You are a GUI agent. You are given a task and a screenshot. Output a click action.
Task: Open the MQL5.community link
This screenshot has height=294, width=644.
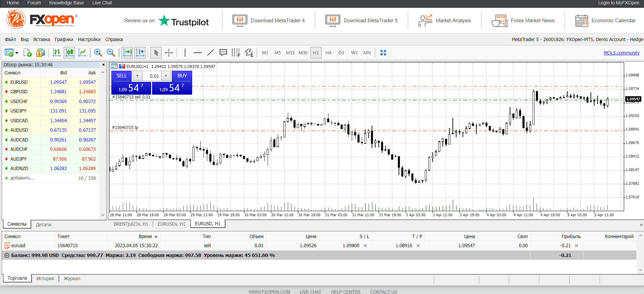(x=621, y=53)
